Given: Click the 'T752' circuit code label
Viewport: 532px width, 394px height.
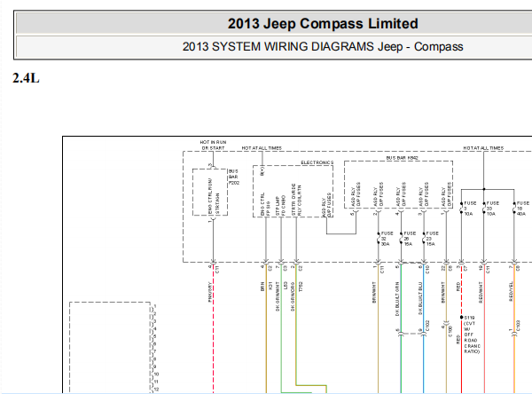Looking at the screenshot, I should click(x=301, y=287).
